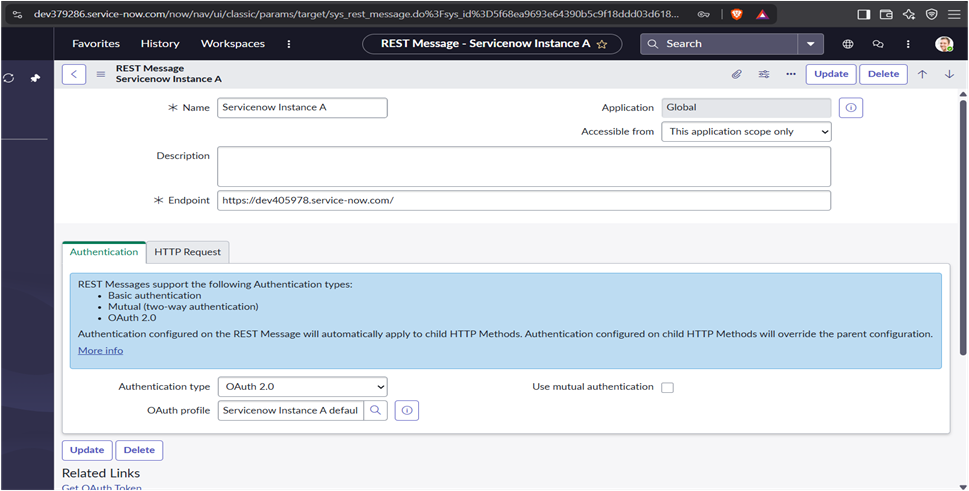The height and width of the screenshot is (491, 969).
Task: Open the browser hamburger menu
Action: (954, 14)
